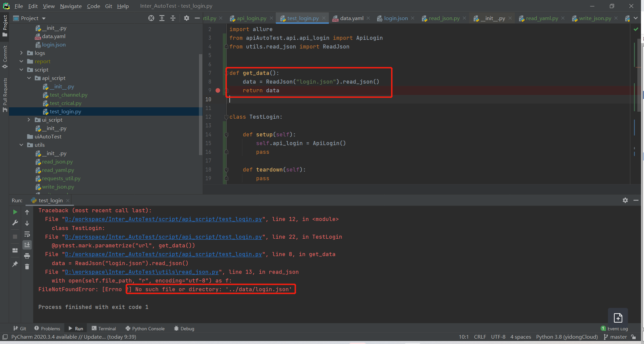Viewport: 644px width, 344px height.
Task: Open Run panel settings gear
Action: coord(625,200)
